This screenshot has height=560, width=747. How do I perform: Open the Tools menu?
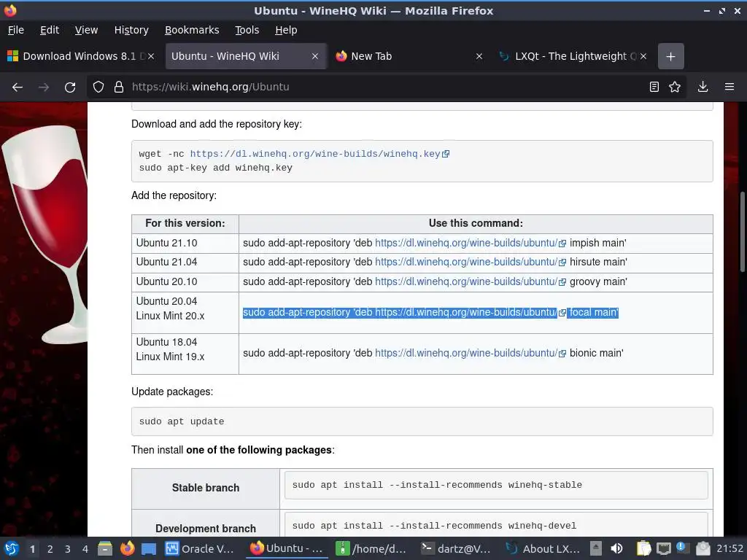[x=247, y=30]
